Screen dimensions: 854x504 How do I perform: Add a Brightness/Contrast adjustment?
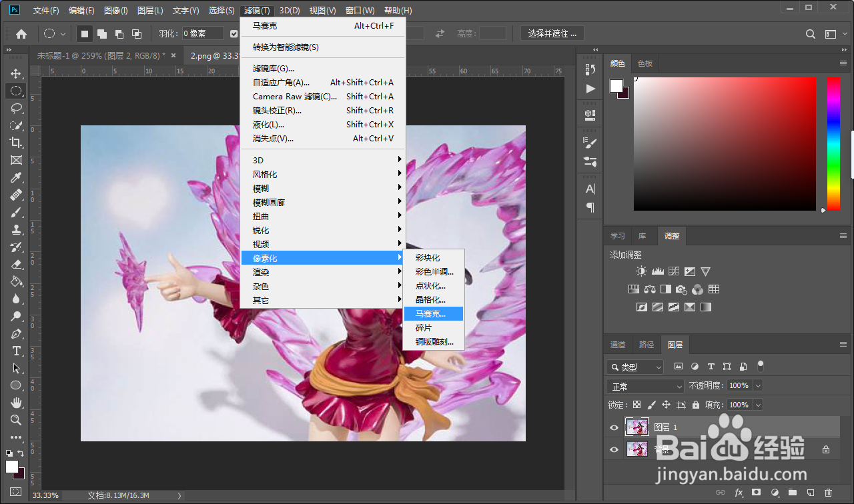(x=641, y=271)
